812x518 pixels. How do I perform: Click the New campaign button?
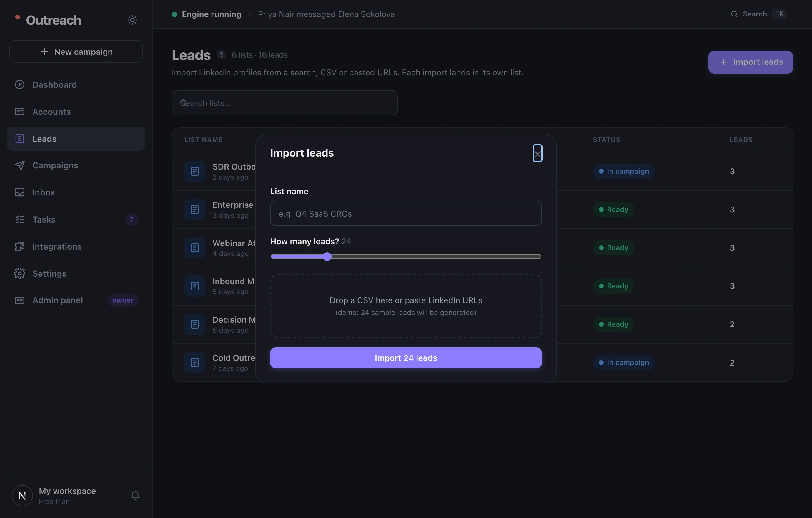pyautogui.click(x=76, y=52)
